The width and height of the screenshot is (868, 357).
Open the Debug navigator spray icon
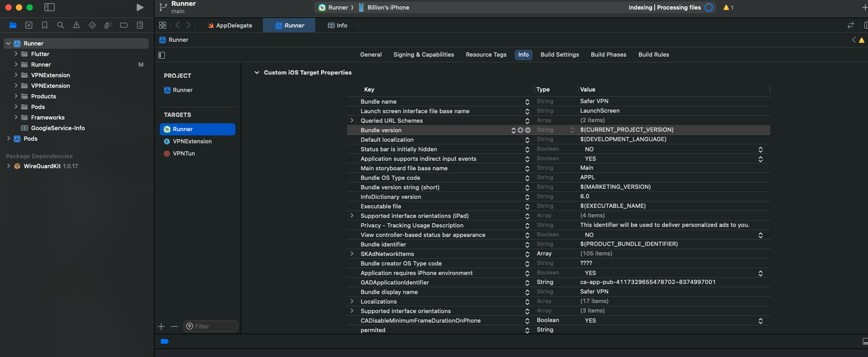108,25
